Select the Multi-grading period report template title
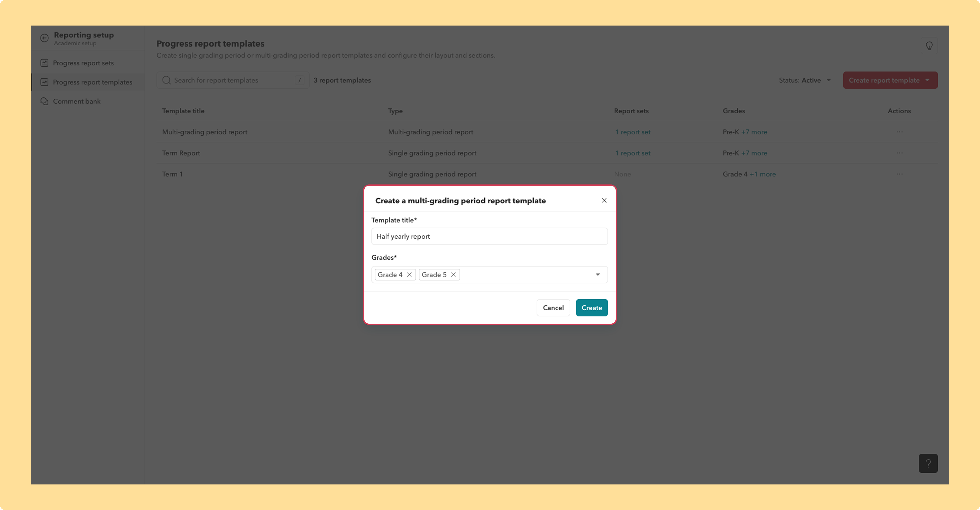980x510 pixels. point(205,132)
